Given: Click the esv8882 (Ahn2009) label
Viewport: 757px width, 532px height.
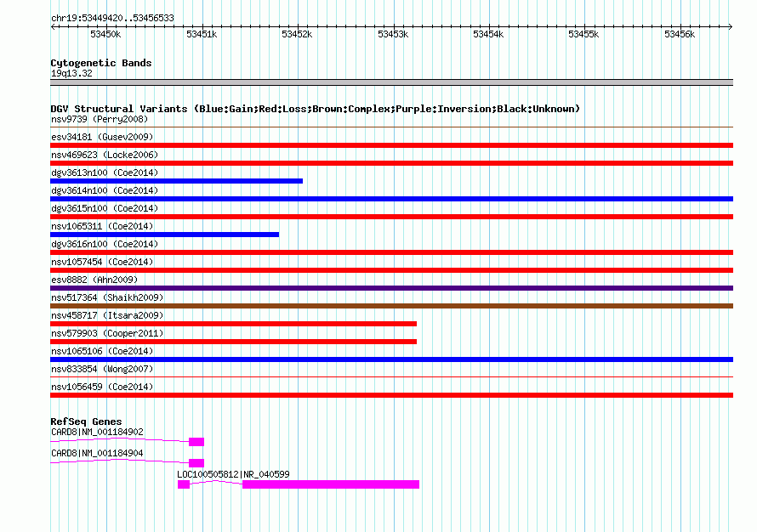Looking at the screenshot, I should [94, 280].
